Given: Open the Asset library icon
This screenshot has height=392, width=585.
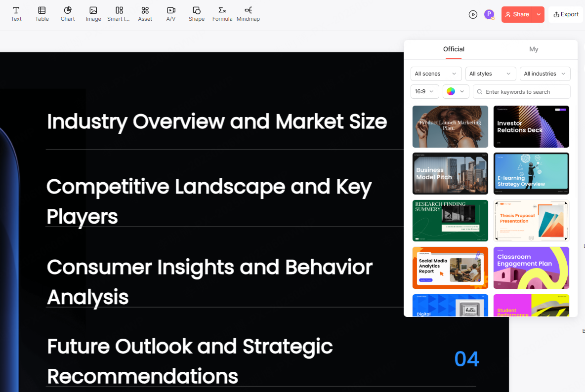Looking at the screenshot, I should [145, 14].
